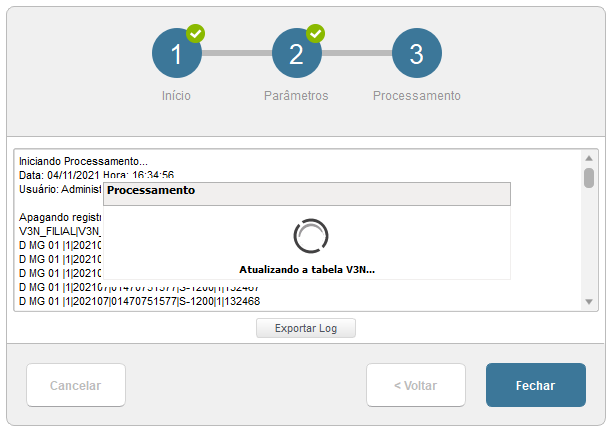Select the step 3 circle icon

[417, 54]
